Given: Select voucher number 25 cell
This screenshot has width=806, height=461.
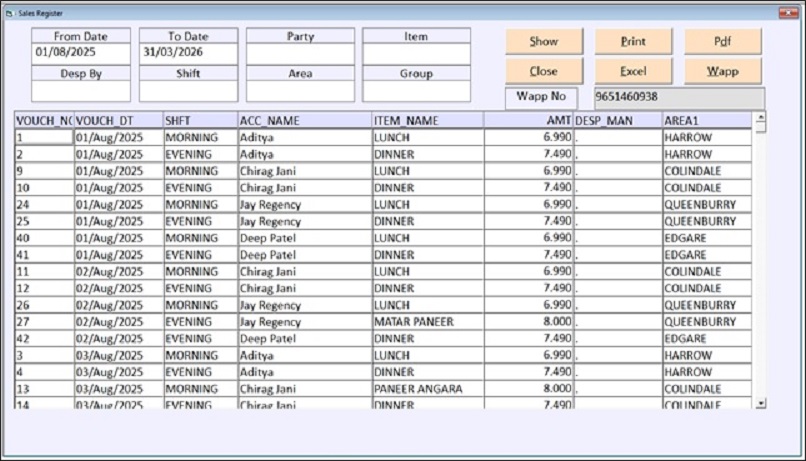Looking at the screenshot, I should [x=44, y=222].
